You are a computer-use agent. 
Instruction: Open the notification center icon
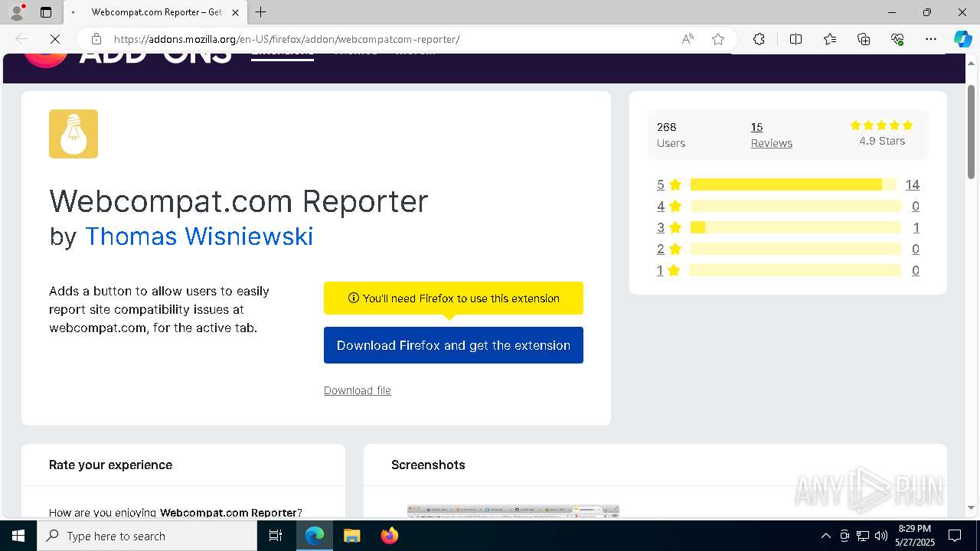[955, 536]
